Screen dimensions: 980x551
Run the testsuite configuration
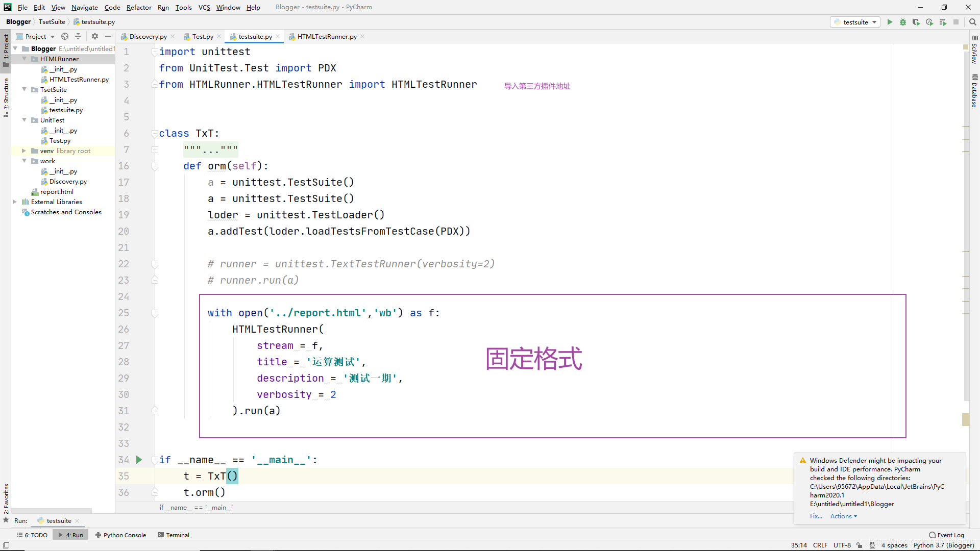coord(890,22)
